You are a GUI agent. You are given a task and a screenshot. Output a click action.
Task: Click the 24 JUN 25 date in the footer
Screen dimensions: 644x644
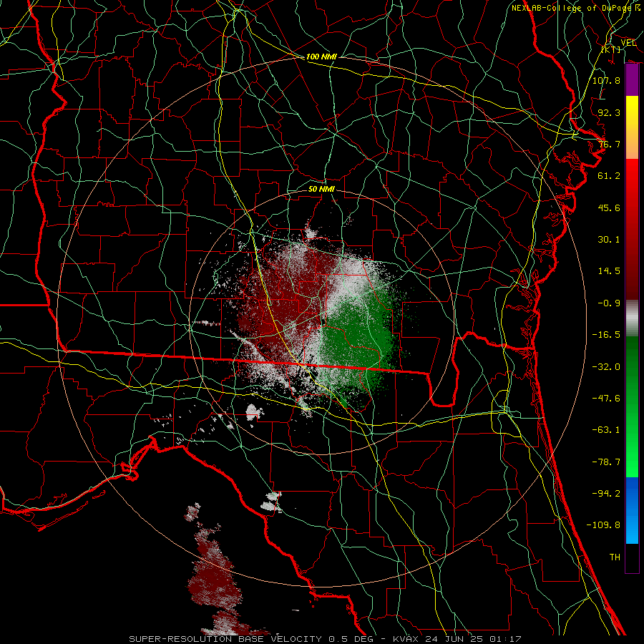click(454, 639)
